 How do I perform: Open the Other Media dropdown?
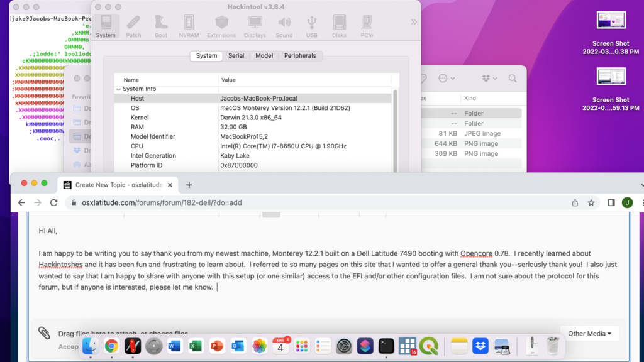click(x=589, y=334)
